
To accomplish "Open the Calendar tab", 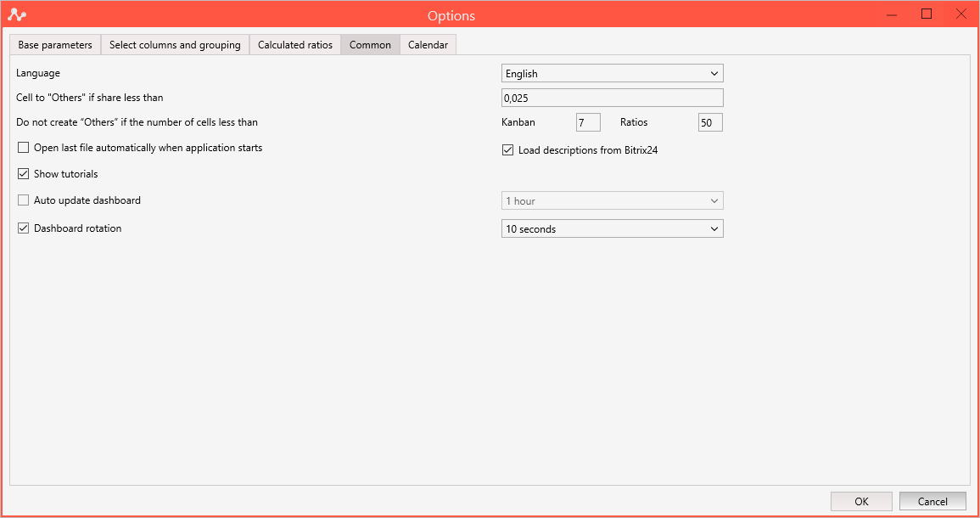I will point(428,45).
